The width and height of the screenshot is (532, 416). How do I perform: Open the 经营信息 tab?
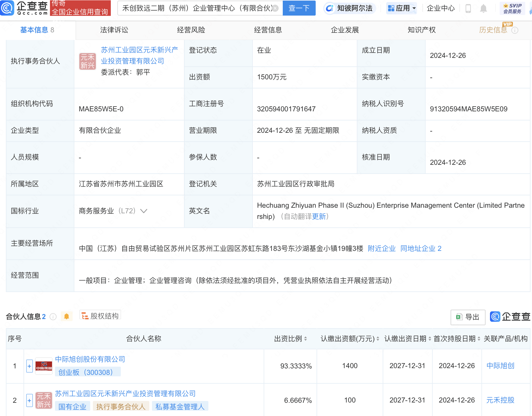(x=268, y=30)
